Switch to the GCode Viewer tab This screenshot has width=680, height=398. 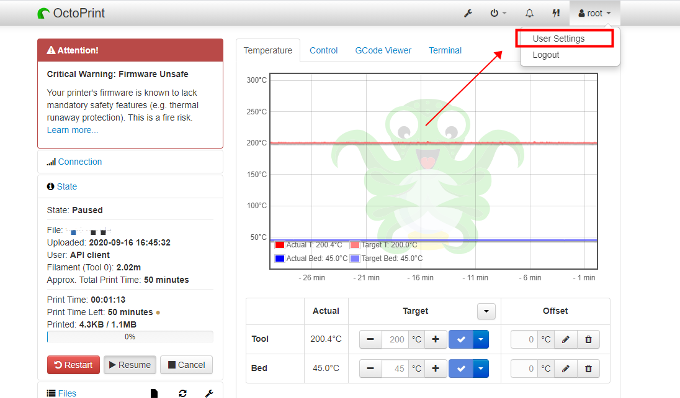383,50
